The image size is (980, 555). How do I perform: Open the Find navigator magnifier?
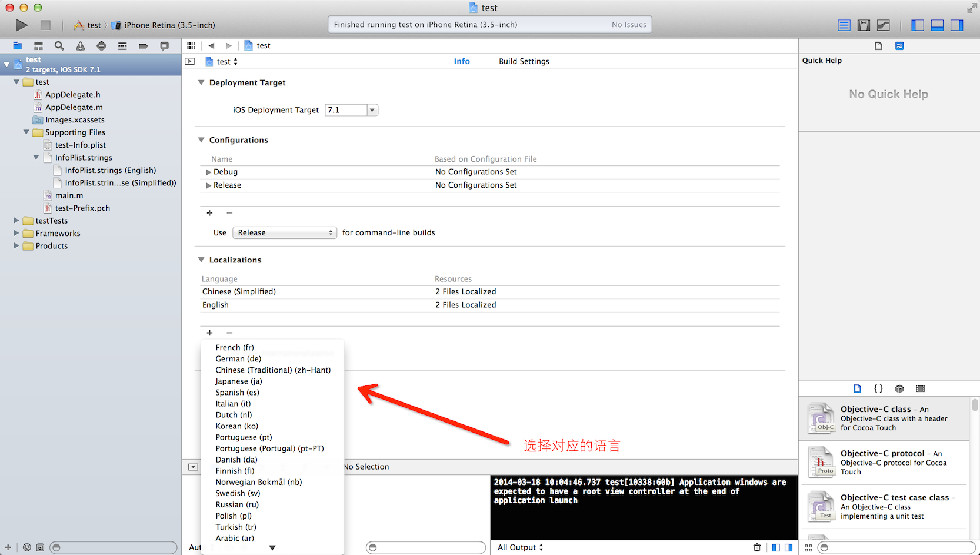click(59, 46)
